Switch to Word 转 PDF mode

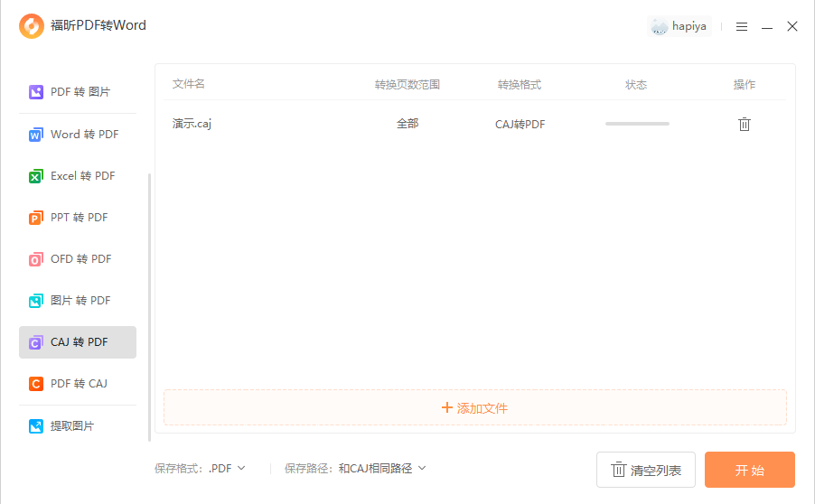(x=78, y=135)
